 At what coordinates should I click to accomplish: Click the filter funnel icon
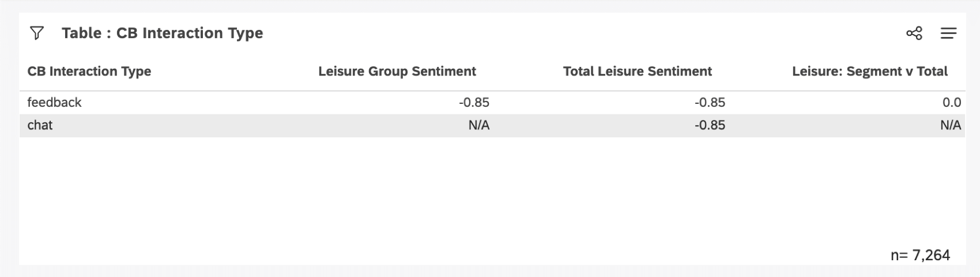37,33
